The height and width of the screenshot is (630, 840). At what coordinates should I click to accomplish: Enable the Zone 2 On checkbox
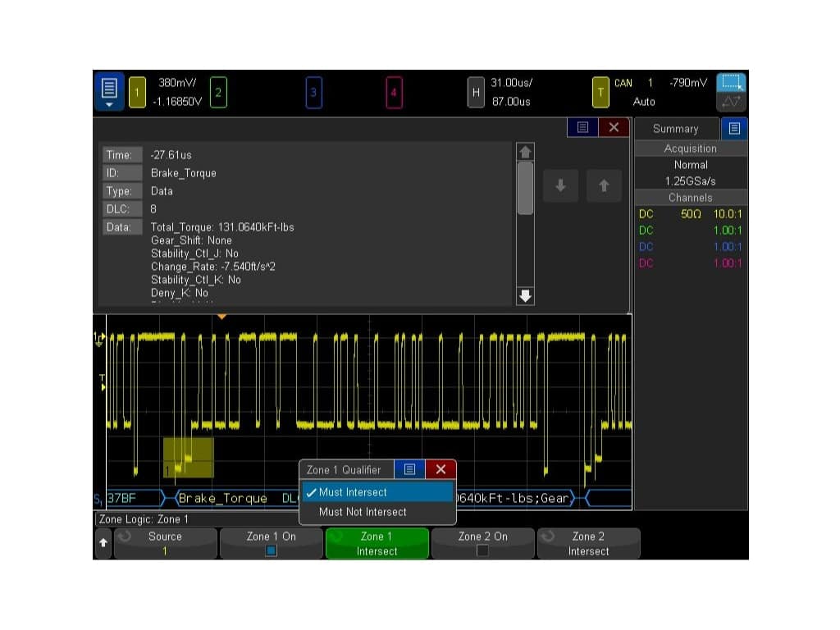(x=482, y=550)
